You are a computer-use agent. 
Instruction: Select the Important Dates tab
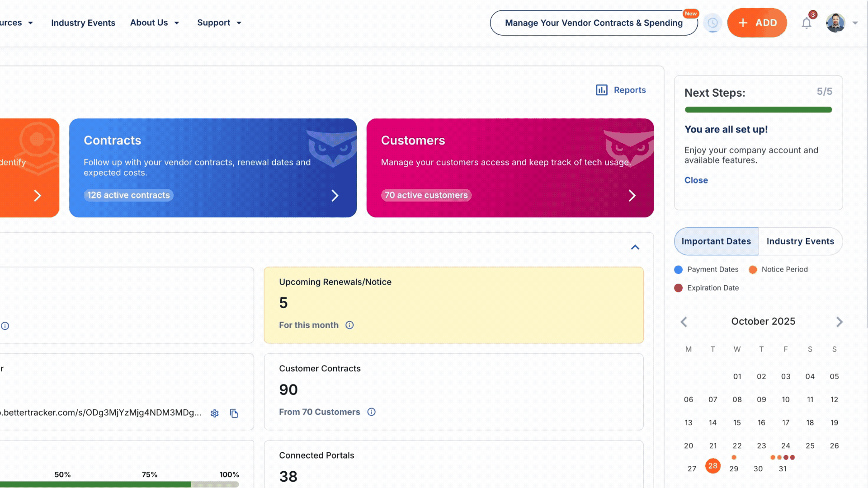[x=716, y=241]
